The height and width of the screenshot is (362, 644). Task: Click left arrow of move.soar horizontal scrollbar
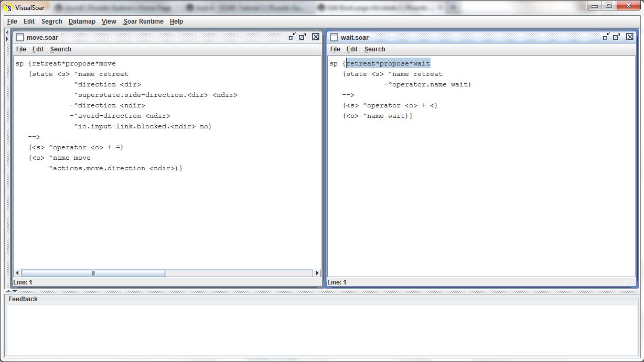[x=17, y=273]
